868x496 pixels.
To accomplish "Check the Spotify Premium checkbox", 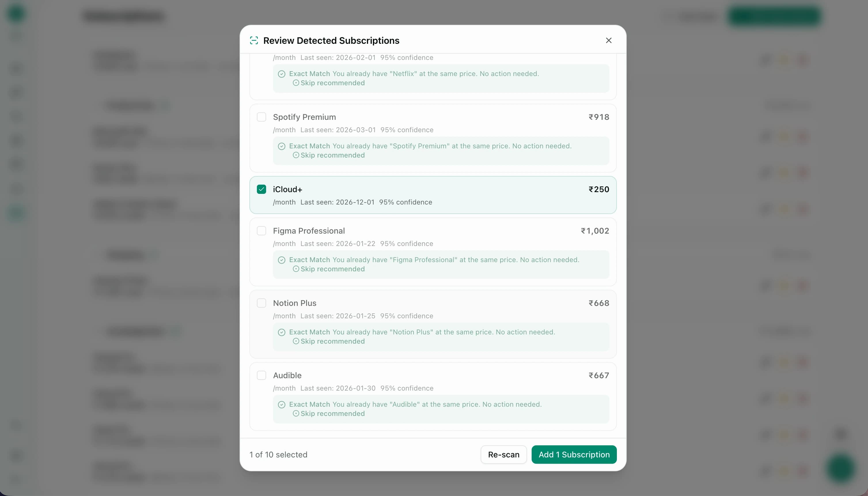I will pyautogui.click(x=261, y=116).
